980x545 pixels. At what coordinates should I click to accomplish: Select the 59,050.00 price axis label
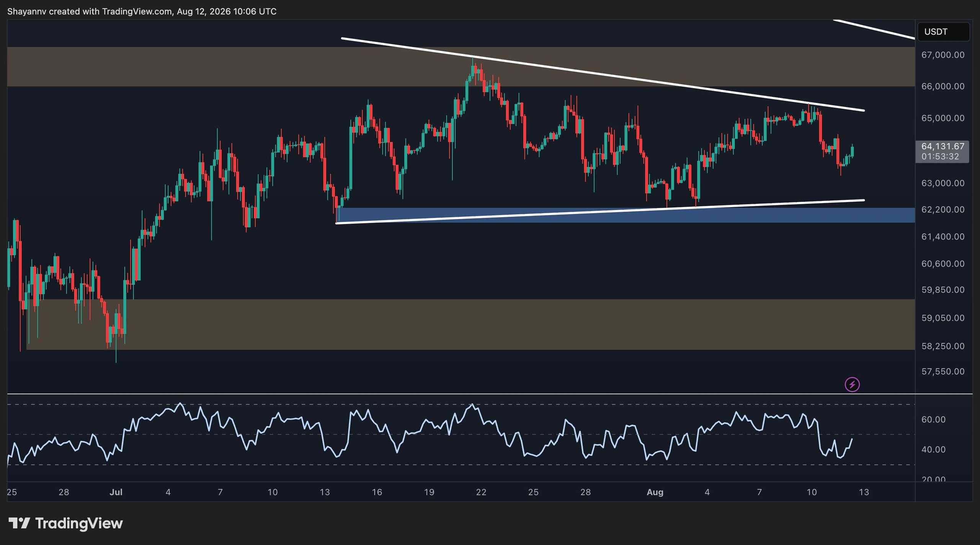point(942,318)
